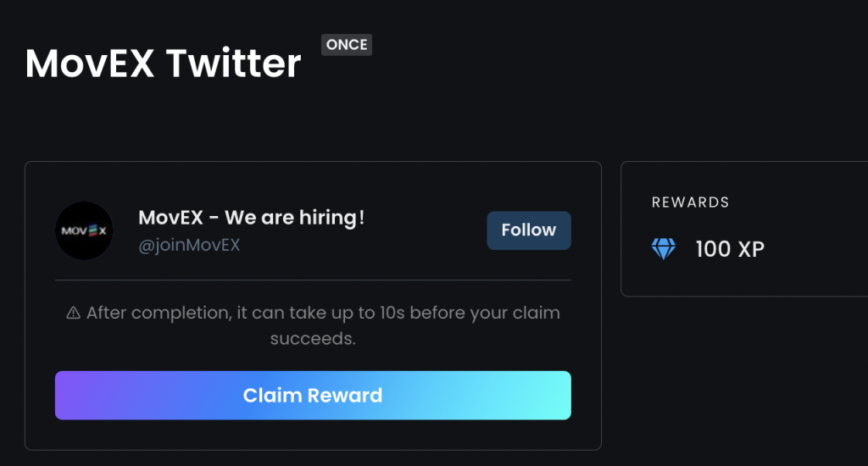
Task: Open the @joinMovEX handle link
Action: click(189, 245)
